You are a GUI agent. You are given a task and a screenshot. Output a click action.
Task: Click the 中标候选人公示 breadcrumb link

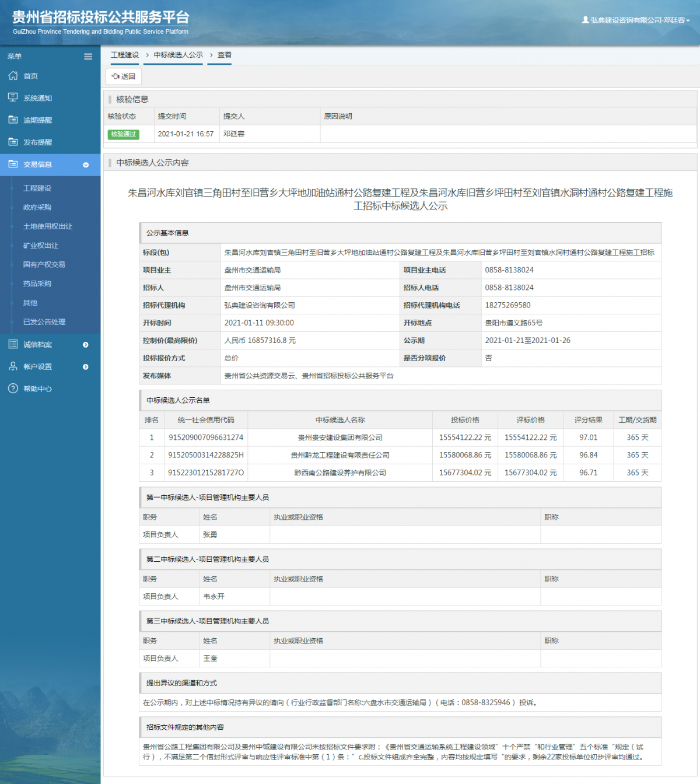click(x=178, y=55)
